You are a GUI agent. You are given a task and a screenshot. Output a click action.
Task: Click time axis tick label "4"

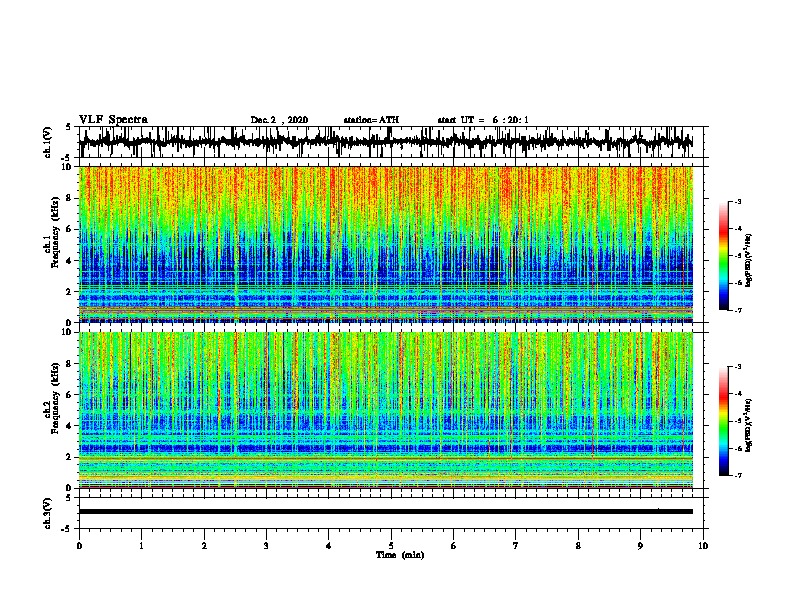click(329, 545)
